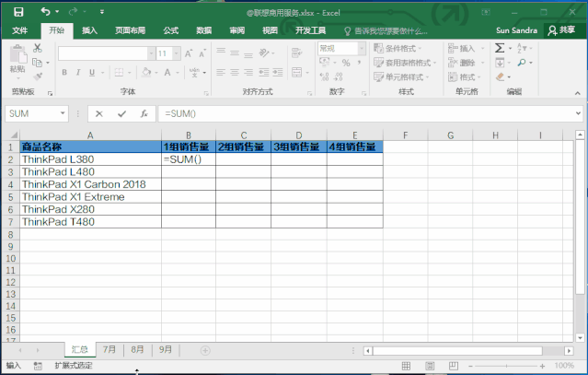Viewport: 588px width, 375px height.
Task: Switch to the 数据 Data tab
Action: click(x=204, y=30)
